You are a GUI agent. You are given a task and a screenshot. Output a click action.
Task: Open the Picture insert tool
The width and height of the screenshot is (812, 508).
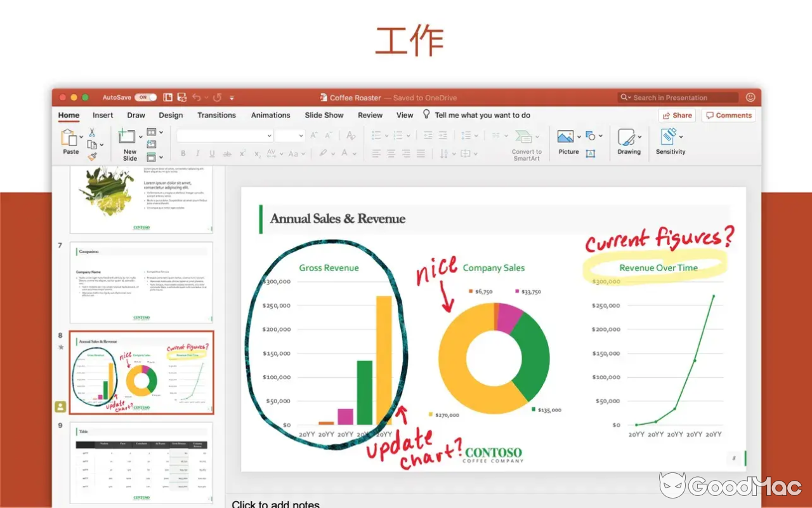click(x=566, y=135)
